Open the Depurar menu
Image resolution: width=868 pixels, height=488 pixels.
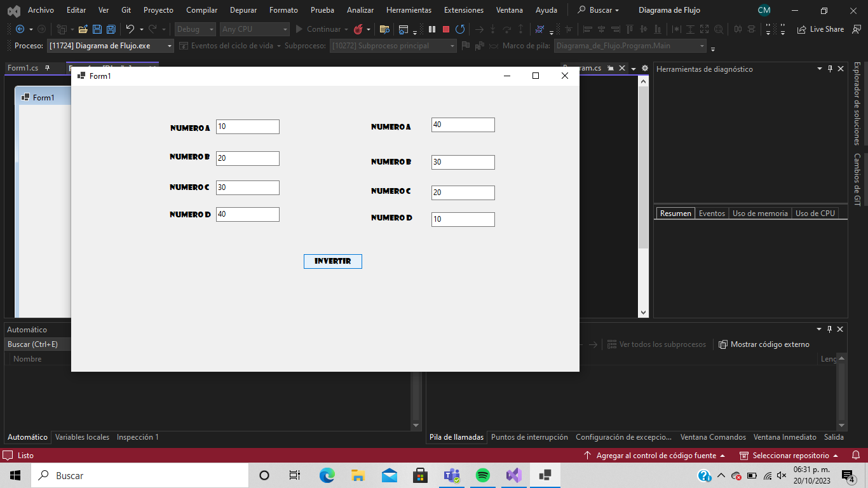[242, 10]
